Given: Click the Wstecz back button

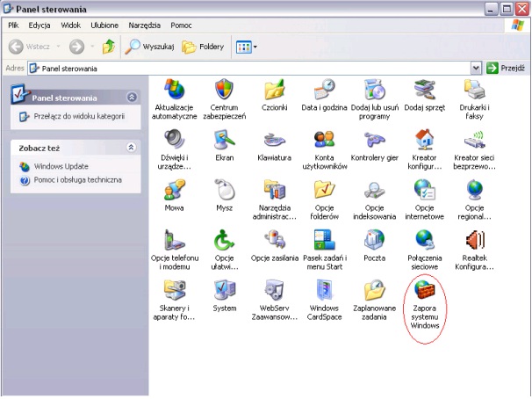Looking at the screenshot, I should [29, 47].
